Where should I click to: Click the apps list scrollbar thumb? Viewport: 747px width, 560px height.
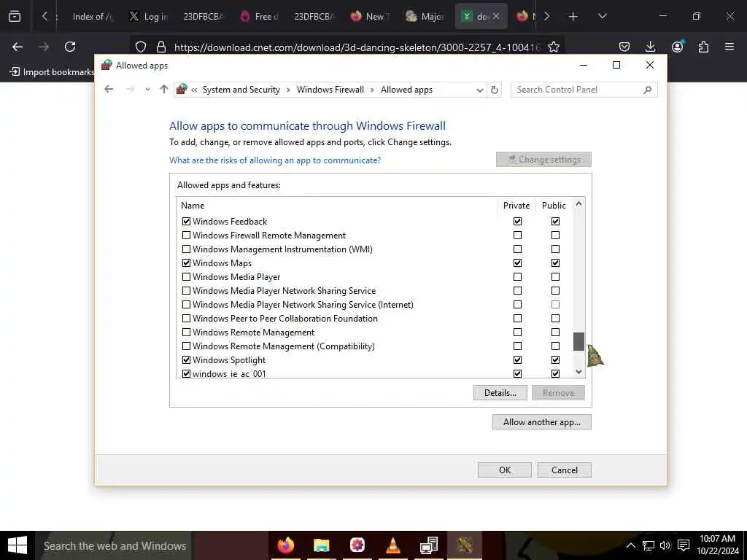click(x=578, y=341)
